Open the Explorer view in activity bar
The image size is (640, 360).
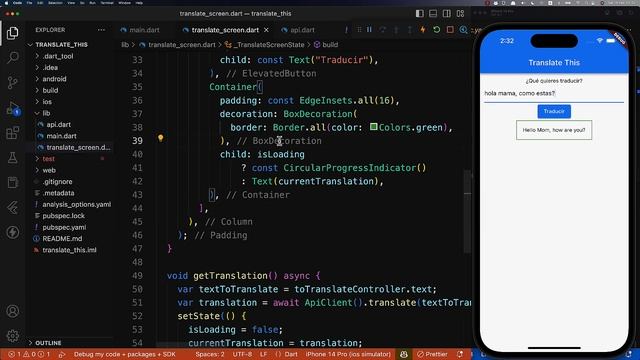pos(13,33)
